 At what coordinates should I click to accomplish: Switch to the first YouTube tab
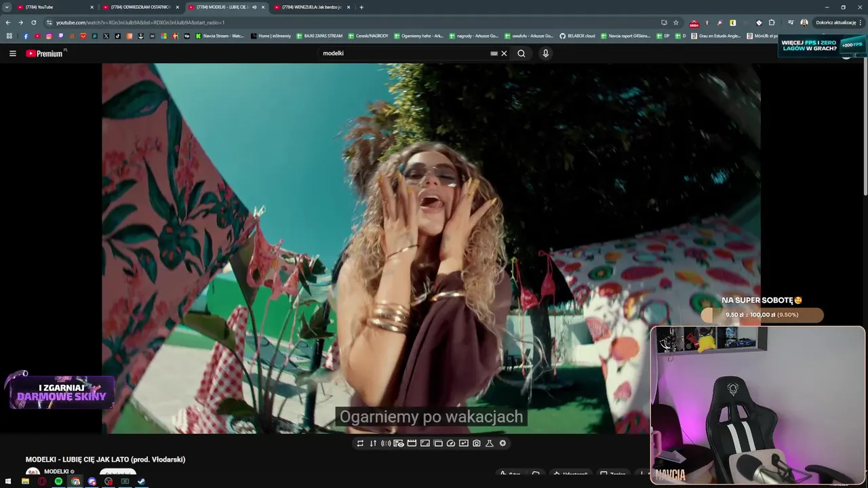coord(54,7)
